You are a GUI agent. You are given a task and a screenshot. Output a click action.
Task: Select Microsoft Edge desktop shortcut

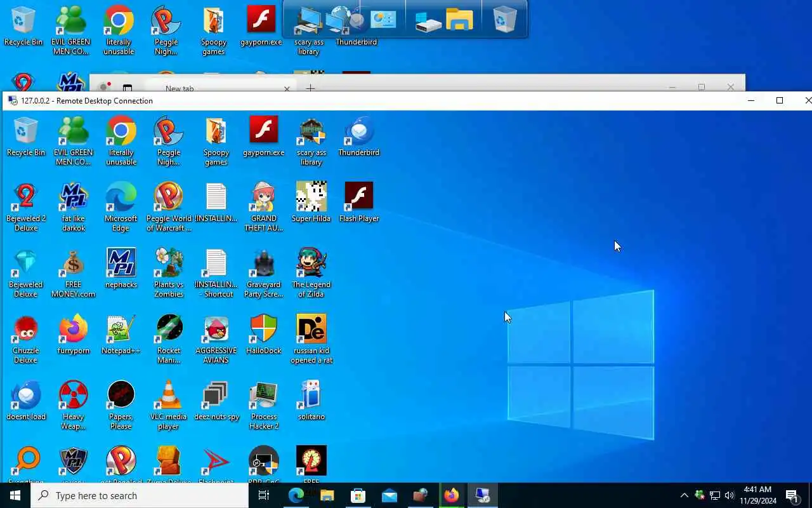pyautogui.click(x=121, y=207)
